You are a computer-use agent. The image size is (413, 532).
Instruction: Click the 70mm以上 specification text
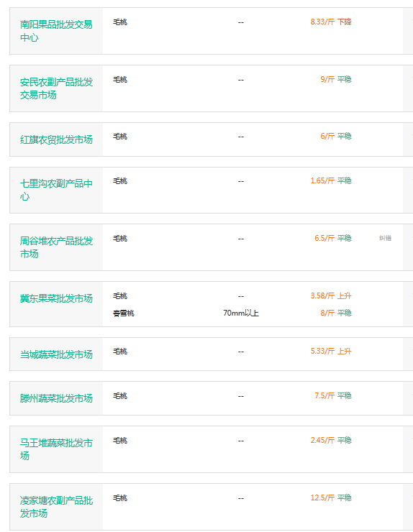(241, 313)
